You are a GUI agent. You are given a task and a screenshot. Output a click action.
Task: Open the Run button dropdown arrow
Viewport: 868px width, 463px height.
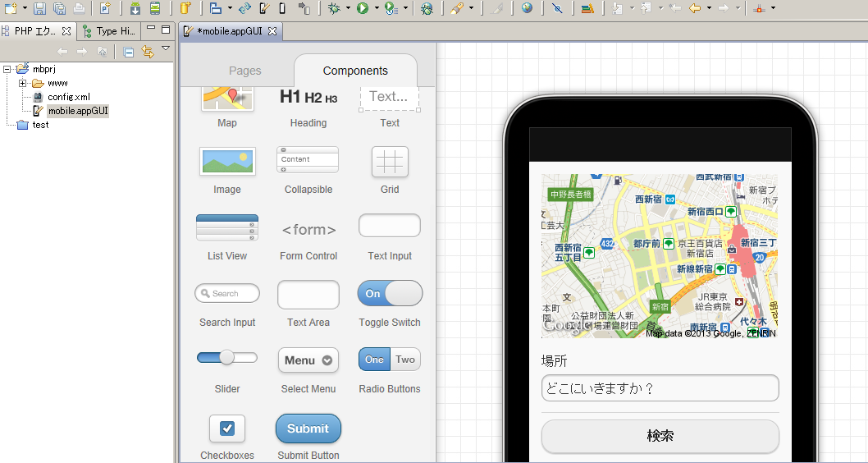377,9
